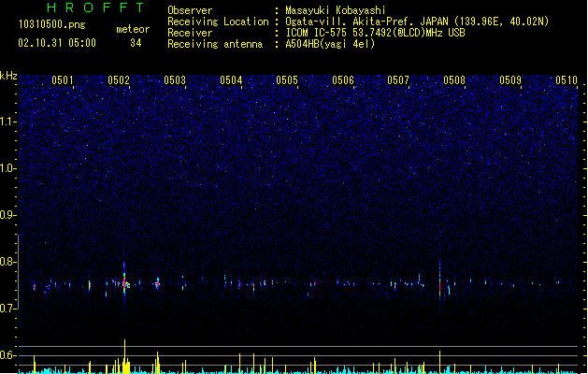
Task: Select the filename 10310500.png
Action: click(x=52, y=24)
